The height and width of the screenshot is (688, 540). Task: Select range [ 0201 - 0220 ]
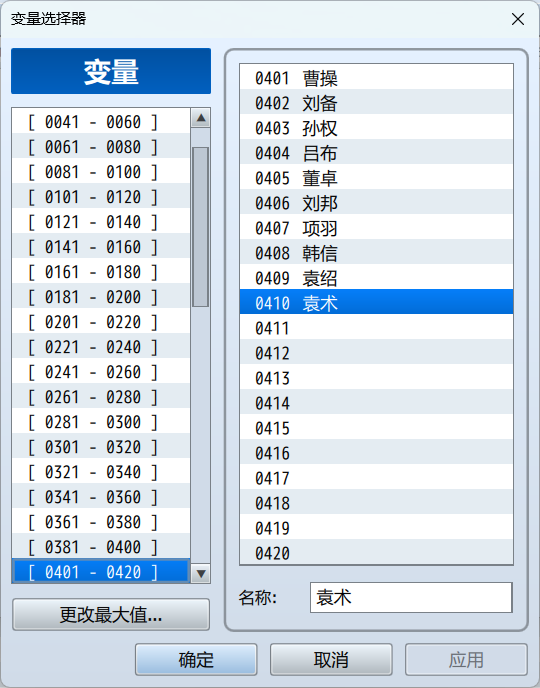pyautogui.click(x=101, y=322)
